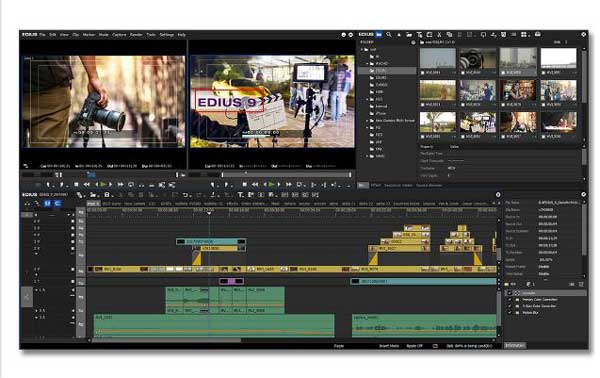Expand the 2 A audio track
This screenshot has height=378, width=600.
click(37, 311)
